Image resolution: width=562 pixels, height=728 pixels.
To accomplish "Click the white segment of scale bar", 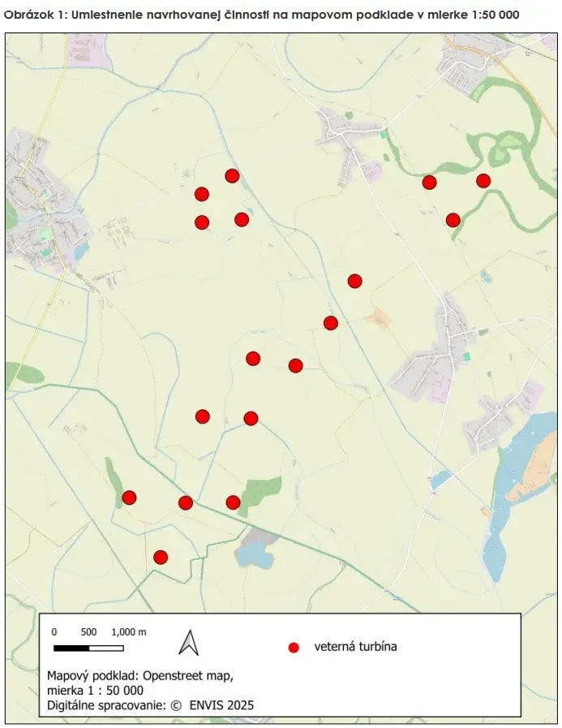I will point(106,648).
